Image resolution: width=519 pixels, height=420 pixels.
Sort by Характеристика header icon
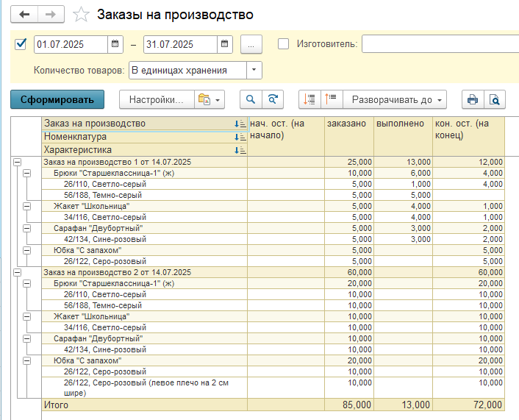[x=240, y=150]
